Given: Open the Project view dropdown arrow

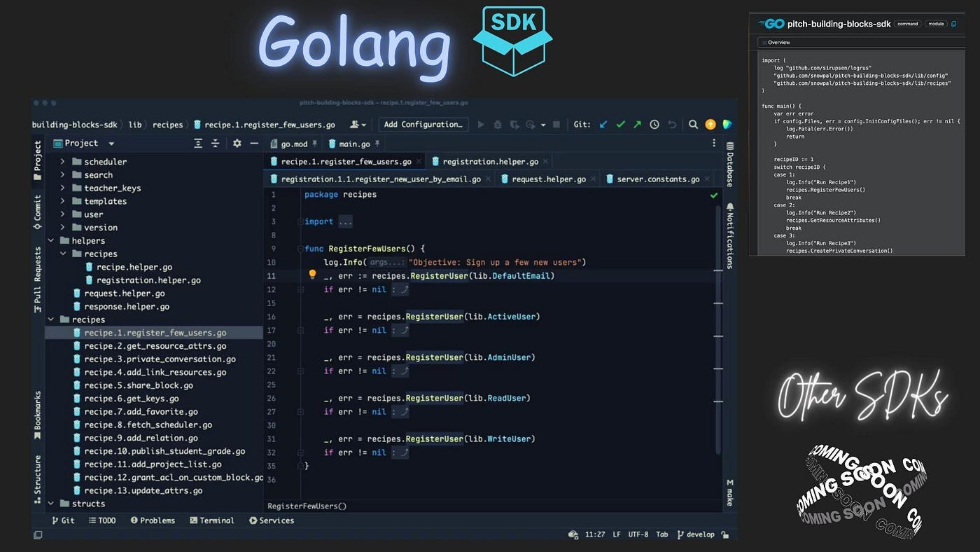Looking at the screenshot, I should click(x=111, y=144).
